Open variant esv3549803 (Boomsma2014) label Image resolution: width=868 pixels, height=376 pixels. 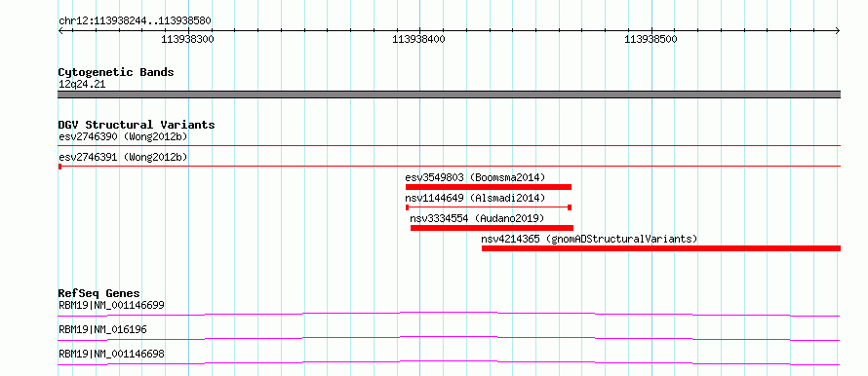(x=475, y=177)
